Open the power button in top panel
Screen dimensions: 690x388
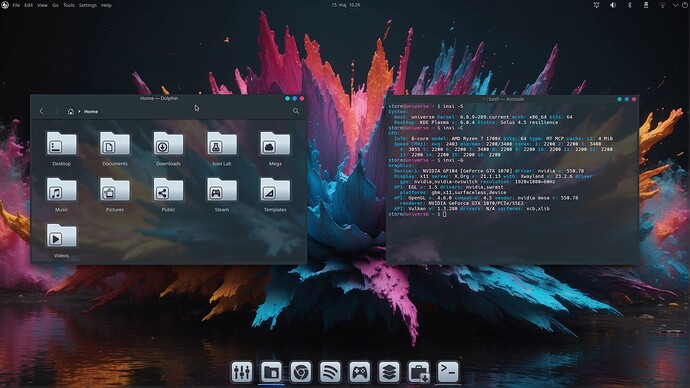coord(684,5)
